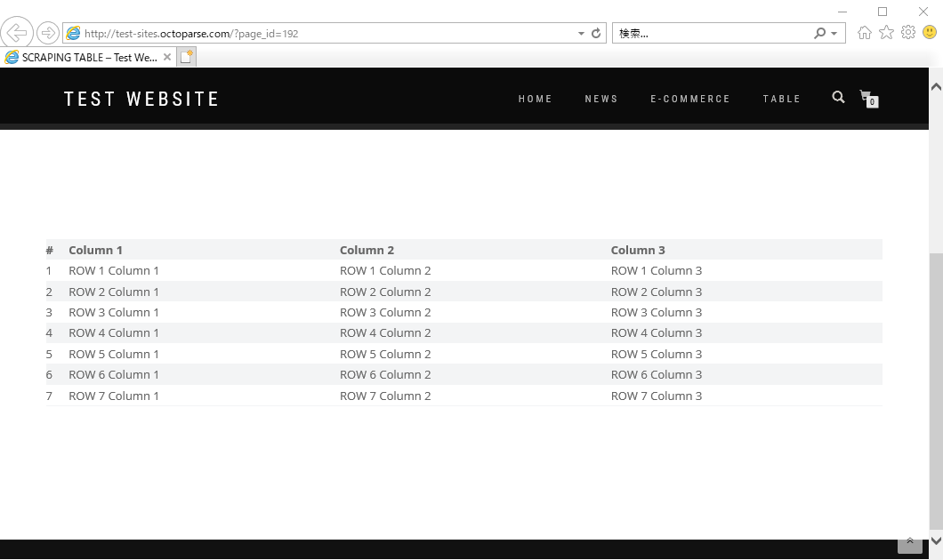The image size is (943, 560).
Task: Click the smiley feedback icon
Action: pos(930,32)
